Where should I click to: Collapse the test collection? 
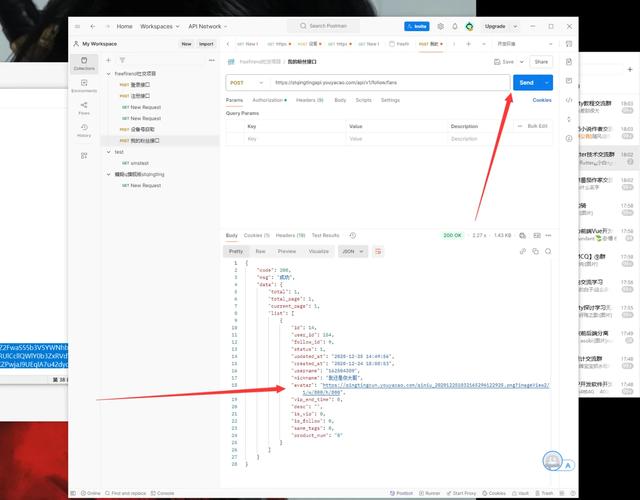coord(109,152)
